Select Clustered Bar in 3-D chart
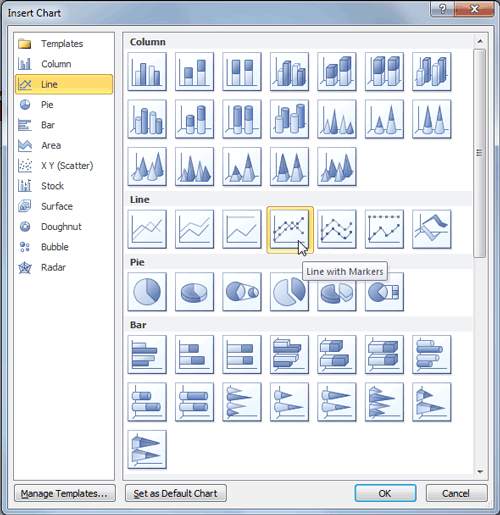This screenshot has height=515, width=500. (289, 355)
